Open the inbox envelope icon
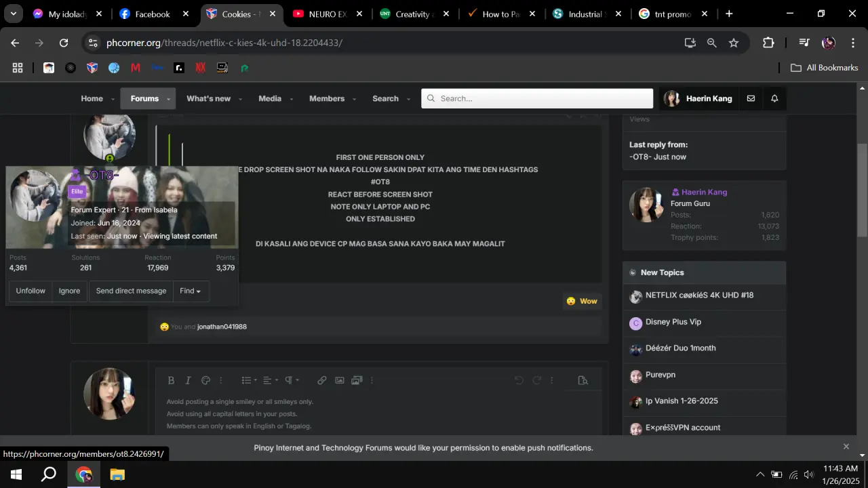This screenshot has height=488, width=868. 751,98
